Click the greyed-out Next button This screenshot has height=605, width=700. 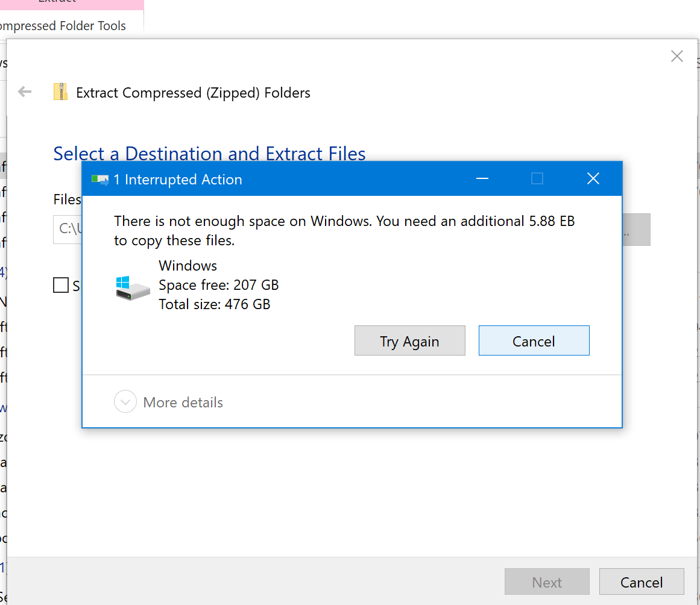point(547,581)
